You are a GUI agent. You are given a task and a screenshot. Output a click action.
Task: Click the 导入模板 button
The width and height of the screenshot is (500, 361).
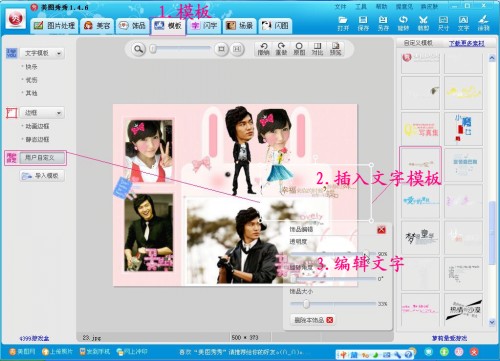42,176
